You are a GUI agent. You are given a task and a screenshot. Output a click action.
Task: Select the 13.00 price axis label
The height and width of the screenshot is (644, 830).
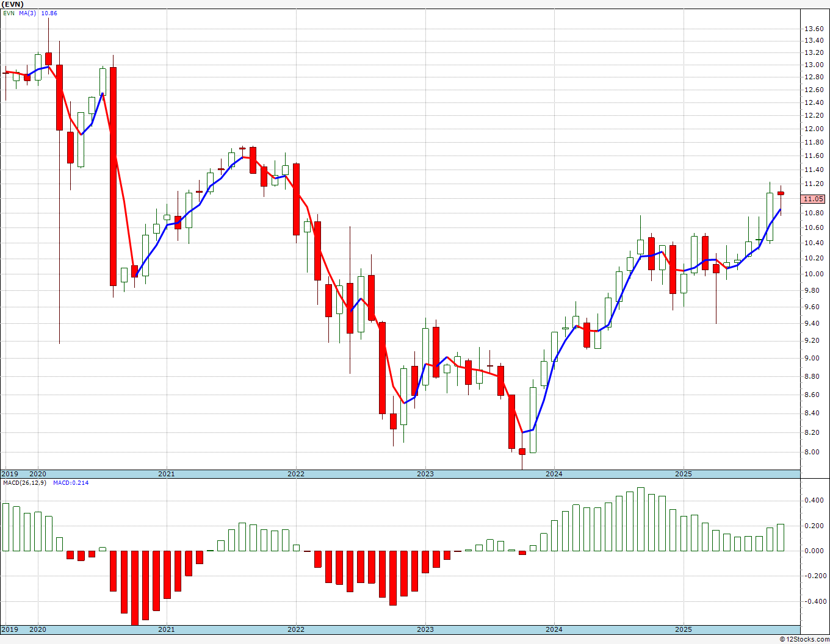pyautogui.click(x=814, y=65)
